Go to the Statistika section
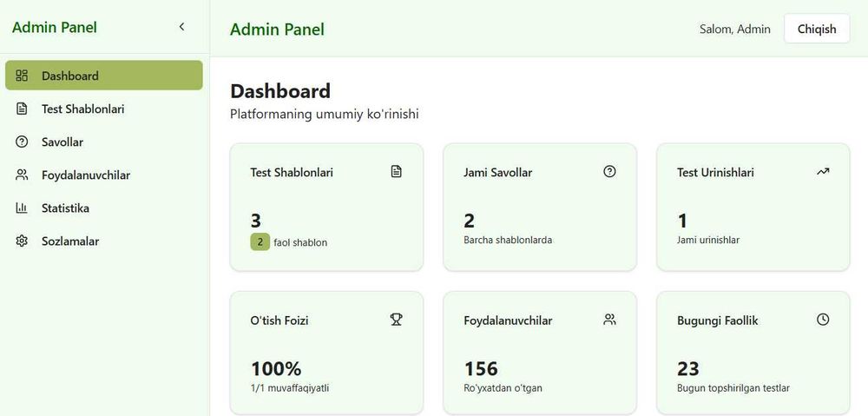The width and height of the screenshot is (868, 416). click(65, 208)
